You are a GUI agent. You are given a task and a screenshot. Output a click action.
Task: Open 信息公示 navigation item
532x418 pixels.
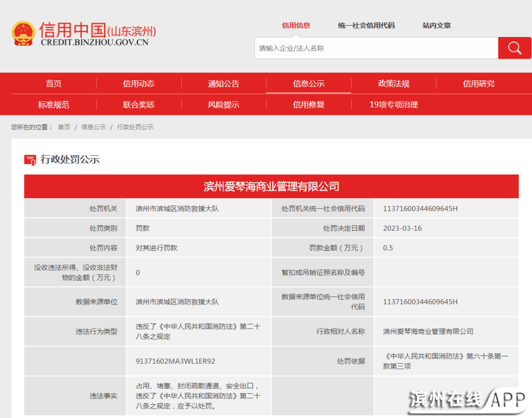[308, 84]
